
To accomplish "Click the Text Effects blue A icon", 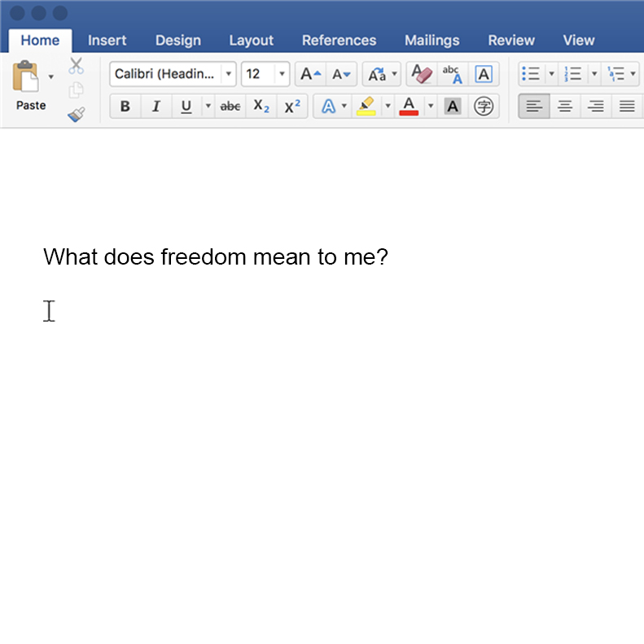I will 328,107.
